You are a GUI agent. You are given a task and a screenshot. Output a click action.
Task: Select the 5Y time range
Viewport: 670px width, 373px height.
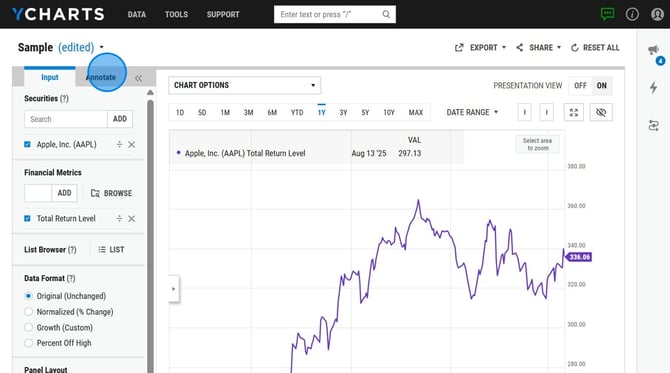coord(365,112)
